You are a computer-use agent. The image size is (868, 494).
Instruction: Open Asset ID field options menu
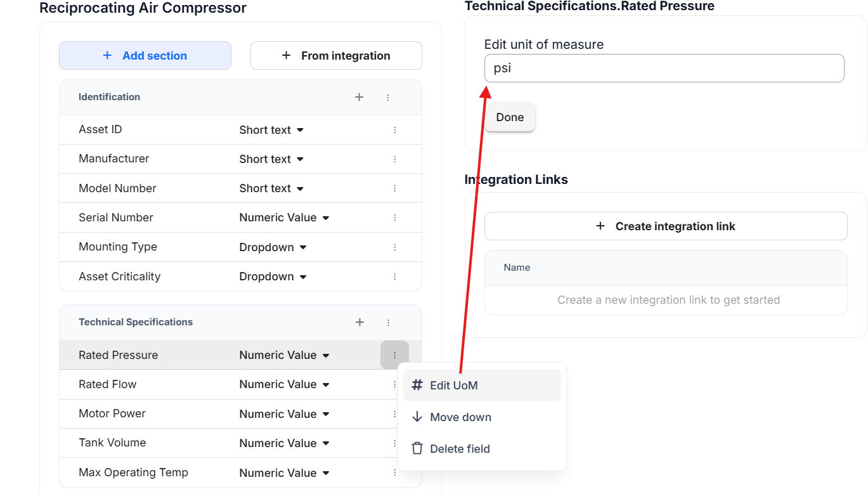(394, 130)
